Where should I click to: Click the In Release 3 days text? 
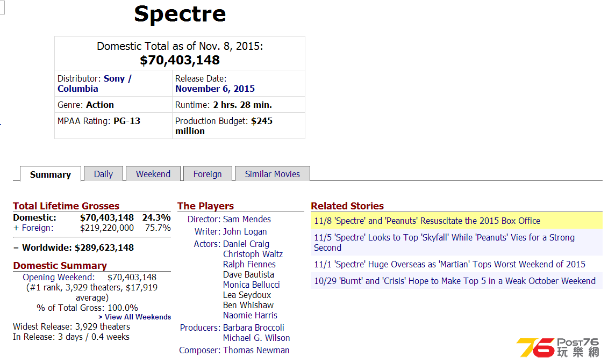tap(71, 337)
